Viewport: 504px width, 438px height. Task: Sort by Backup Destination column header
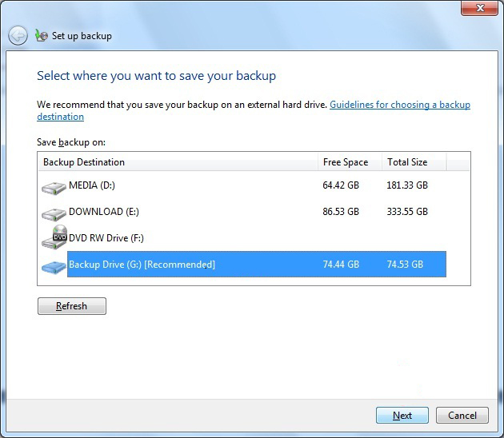(x=178, y=162)
